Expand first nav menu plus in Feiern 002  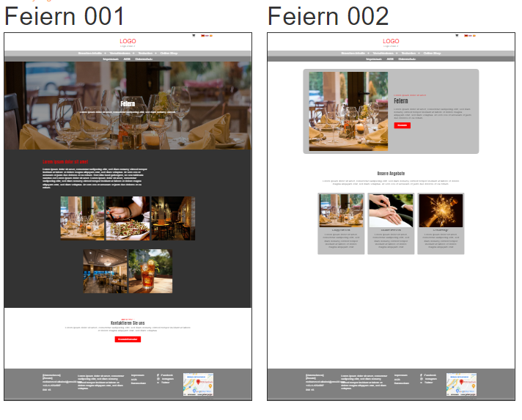(x=368, y=54)
